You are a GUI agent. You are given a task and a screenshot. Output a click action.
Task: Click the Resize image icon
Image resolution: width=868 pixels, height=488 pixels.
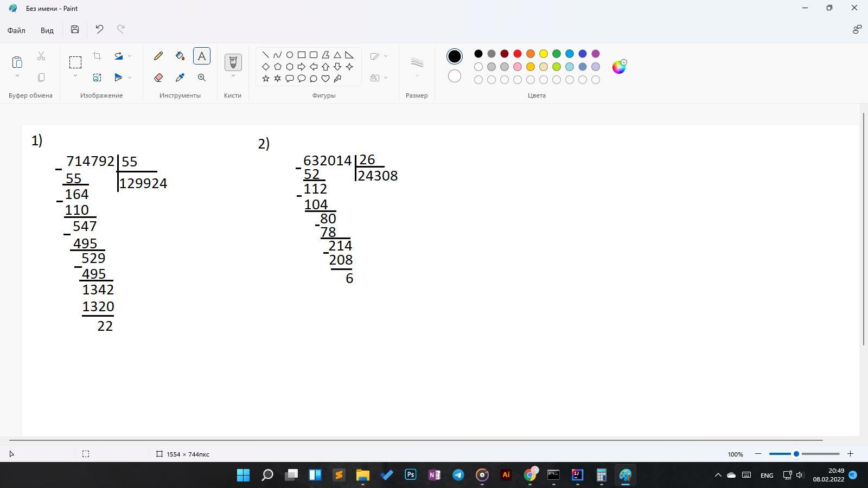pyautogui.click(x=97, y=78)
